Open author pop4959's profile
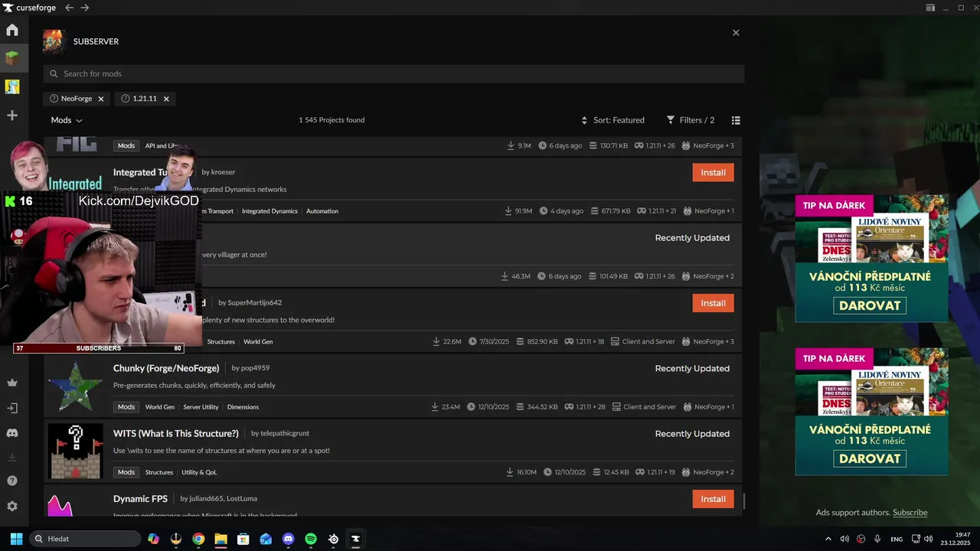 point(256,368)
